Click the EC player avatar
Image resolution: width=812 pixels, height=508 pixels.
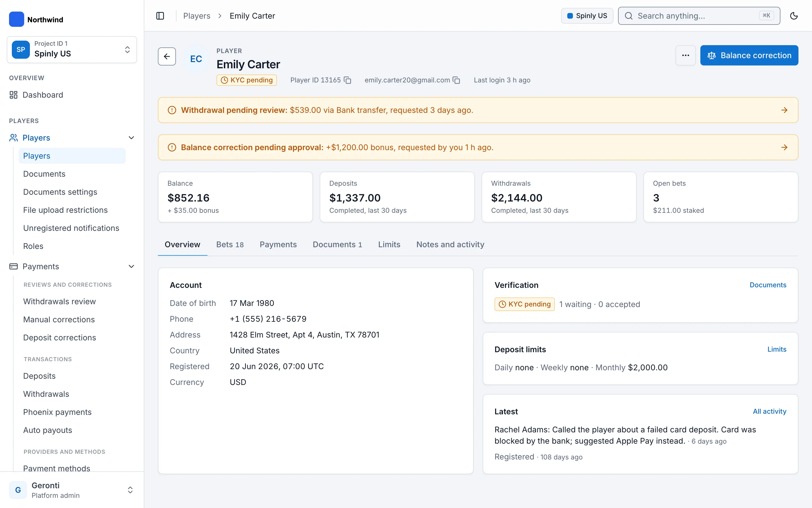click(196, 59)
